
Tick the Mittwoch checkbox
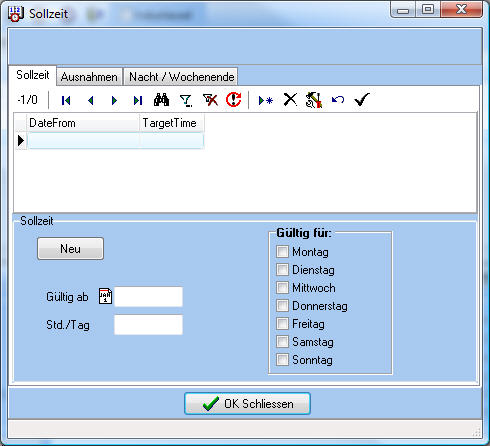[x=282, y=288]
